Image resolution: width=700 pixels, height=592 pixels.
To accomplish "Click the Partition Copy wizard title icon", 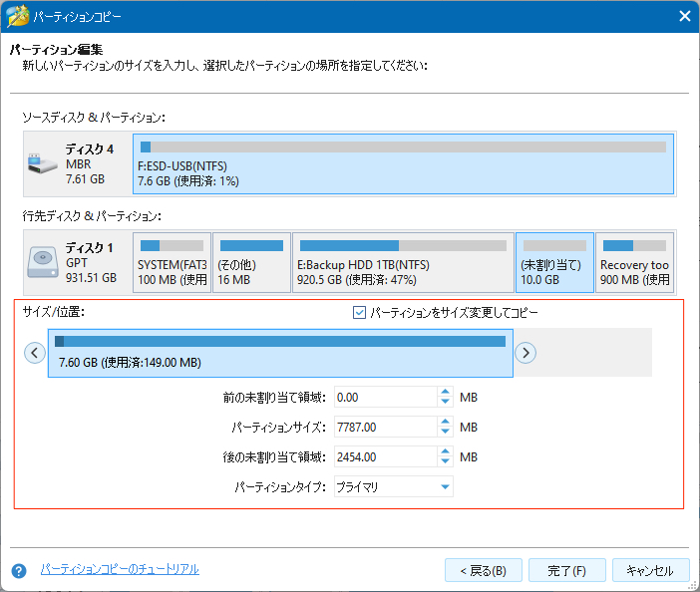I will click(x=17, y=17).
